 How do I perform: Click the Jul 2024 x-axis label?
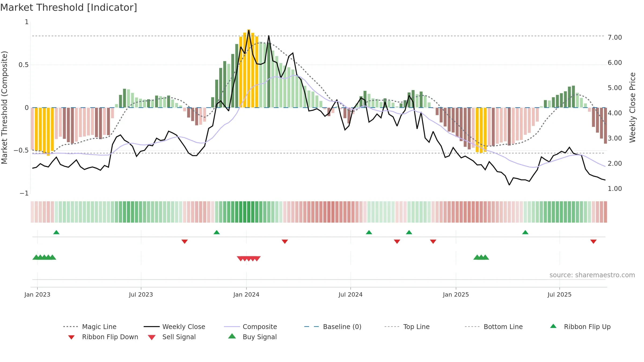350,294
